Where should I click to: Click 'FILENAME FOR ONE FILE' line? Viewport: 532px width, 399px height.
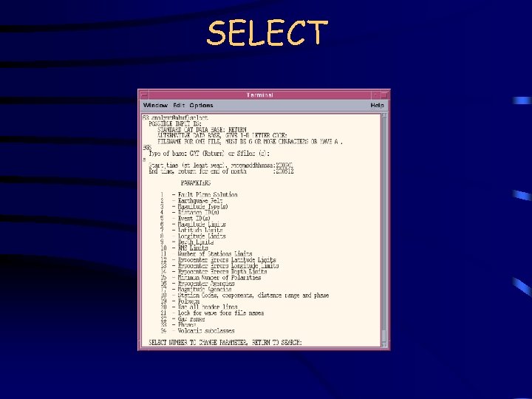click(250, 141)
